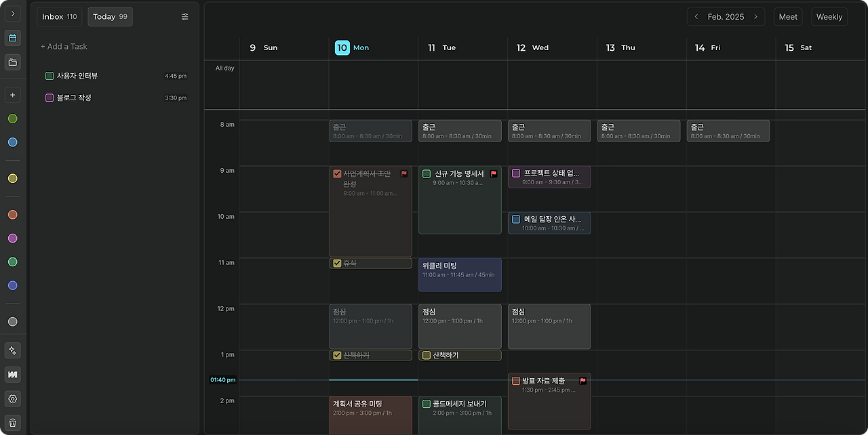Open the calendar view icon in sidebar
The image size is (868, 435).
click(12, 38)
